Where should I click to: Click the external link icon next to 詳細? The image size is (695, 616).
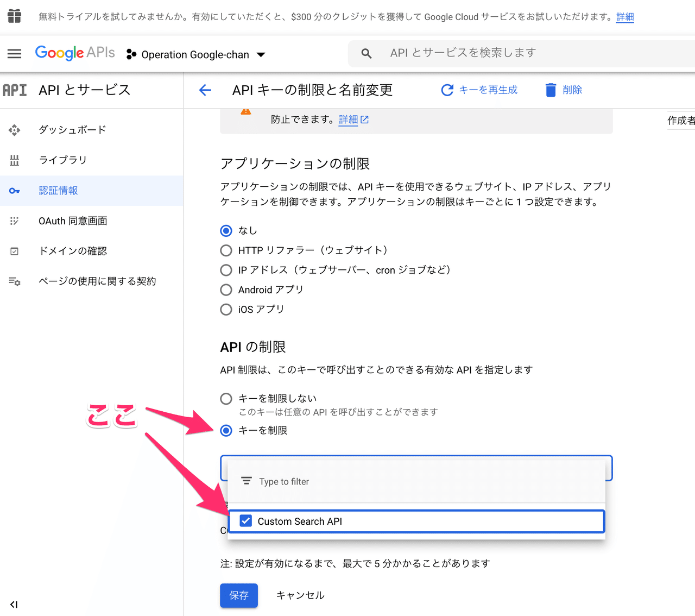click(x=365, y=120)
